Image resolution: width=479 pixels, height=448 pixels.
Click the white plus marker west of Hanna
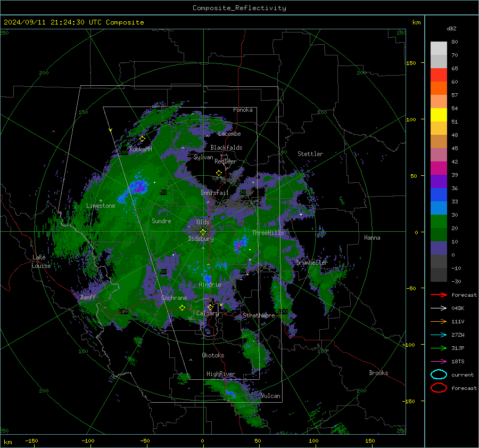301,214
